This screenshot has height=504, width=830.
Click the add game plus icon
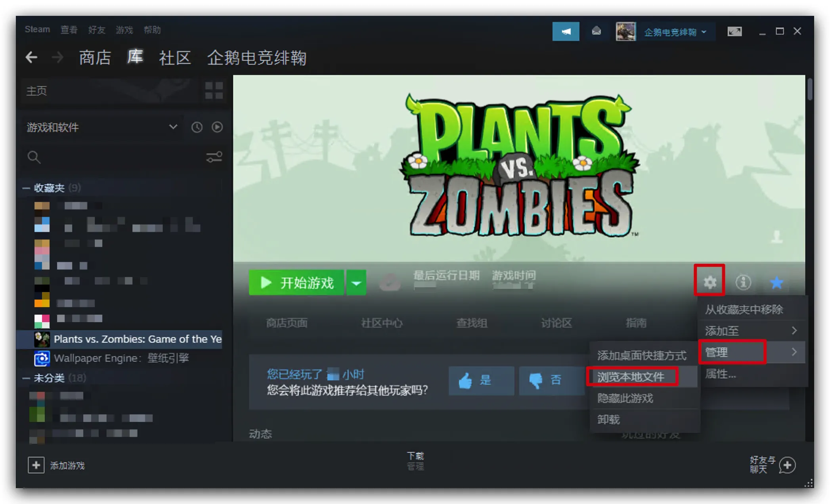coord(36,465)
